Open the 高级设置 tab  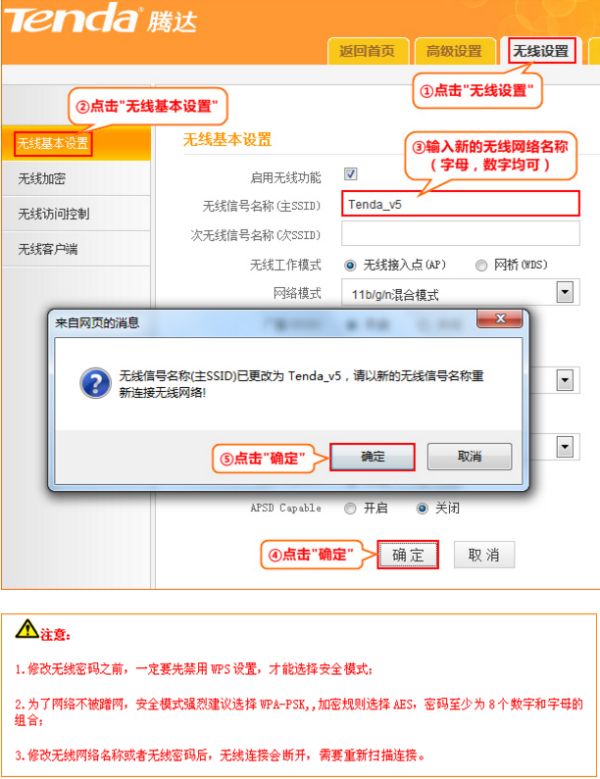454,51
